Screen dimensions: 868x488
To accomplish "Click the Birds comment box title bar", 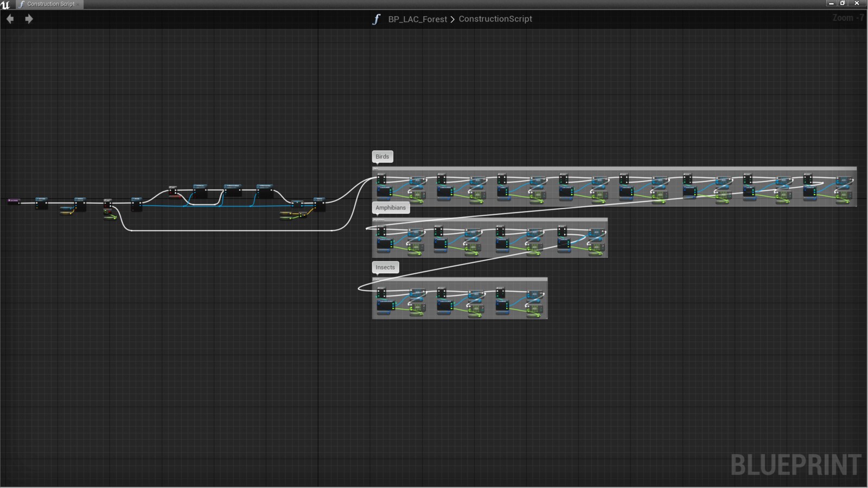I will 613,169.
